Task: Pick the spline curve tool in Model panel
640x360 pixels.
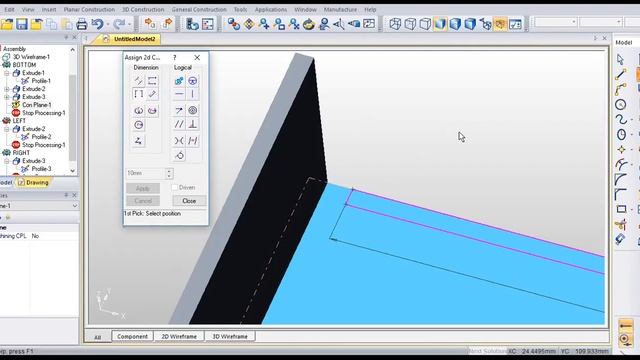Action: coord(620,119)
